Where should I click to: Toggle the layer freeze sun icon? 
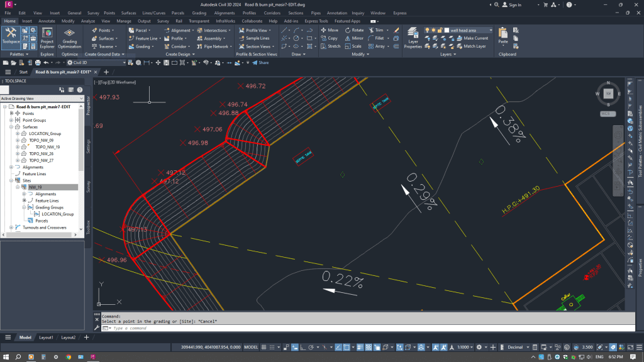tap(433, 30)
